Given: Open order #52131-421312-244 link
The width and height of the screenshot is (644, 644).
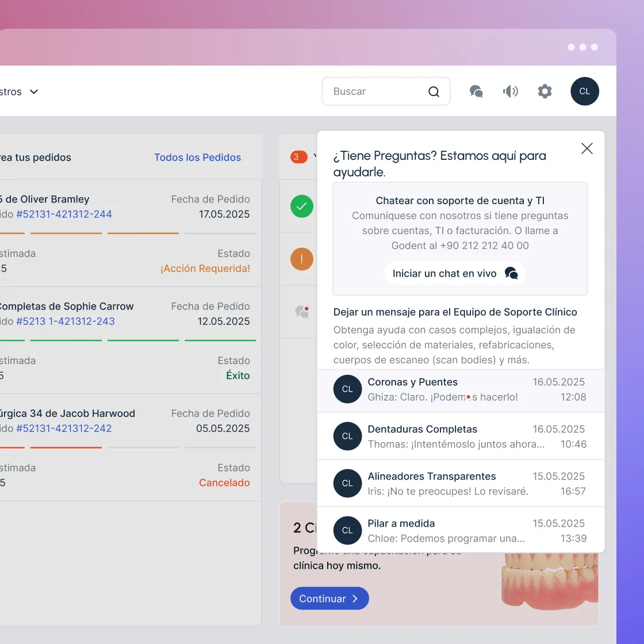Looking at the screenshot, I should pos(64,214).
